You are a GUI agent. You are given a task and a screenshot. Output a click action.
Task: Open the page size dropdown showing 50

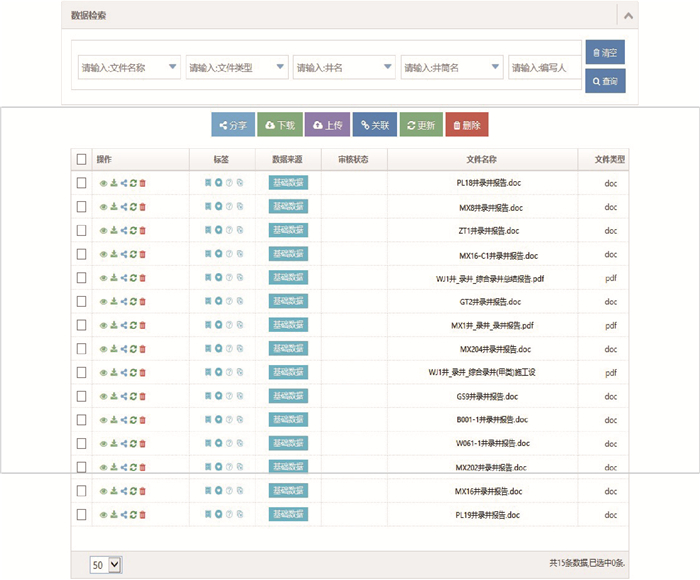click(105, 565)
